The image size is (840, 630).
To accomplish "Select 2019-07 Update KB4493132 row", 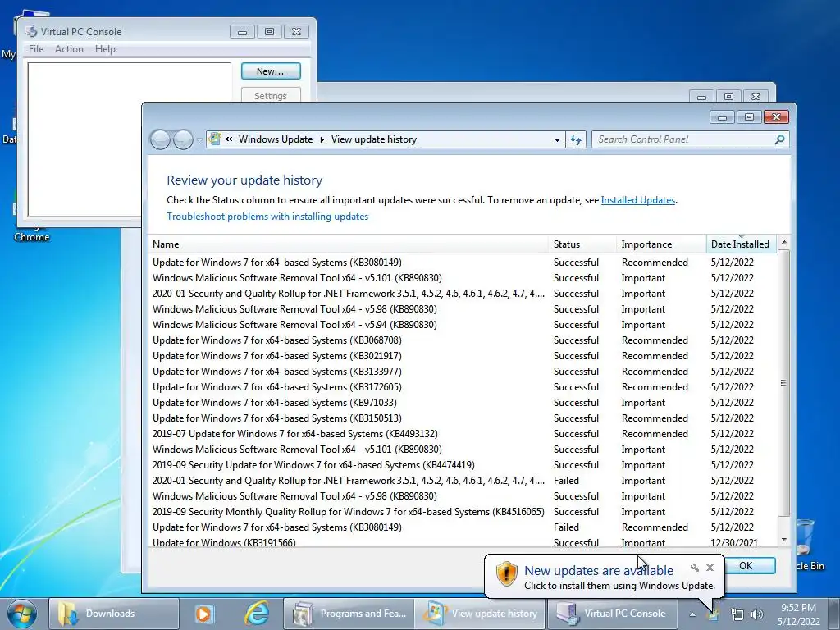I will click(463, 433).
